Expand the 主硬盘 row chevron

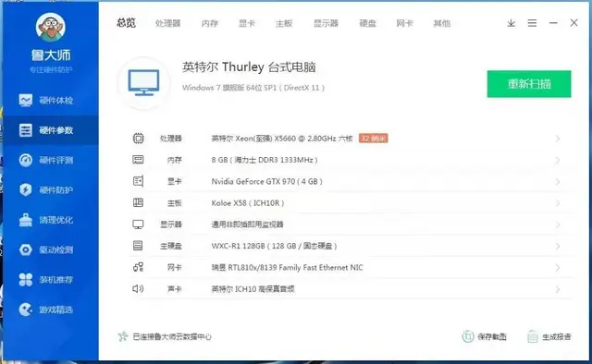558,247
